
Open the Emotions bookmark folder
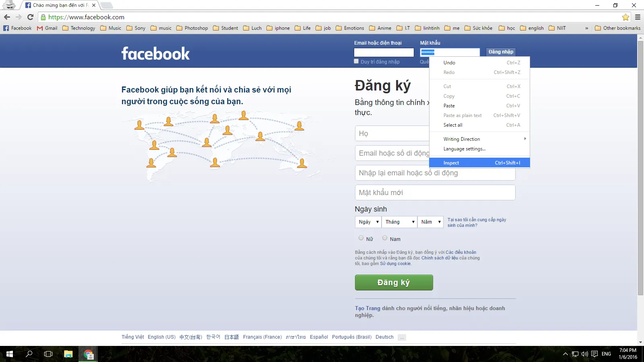(x=350, y=28)
